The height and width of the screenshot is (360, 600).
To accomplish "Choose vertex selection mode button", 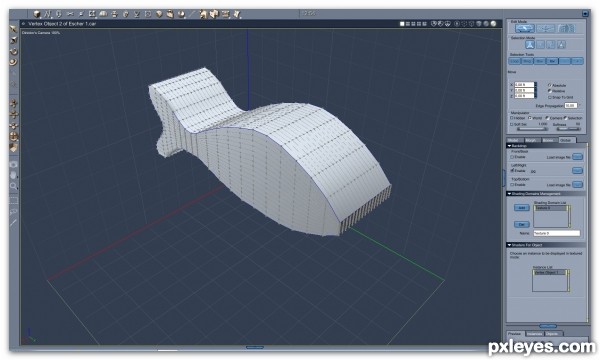I will click(530, 45).
